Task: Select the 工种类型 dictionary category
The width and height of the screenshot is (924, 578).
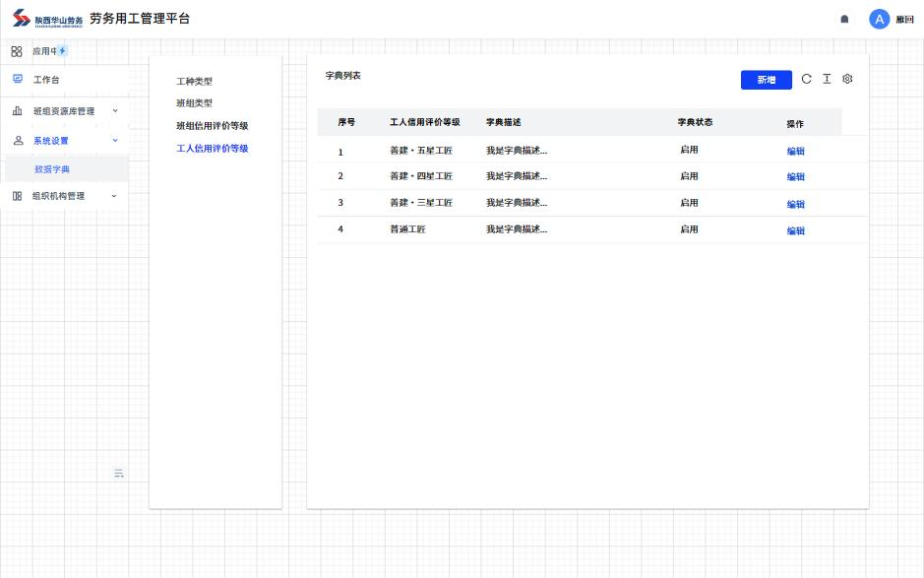Action: click(x=194, y=82)
